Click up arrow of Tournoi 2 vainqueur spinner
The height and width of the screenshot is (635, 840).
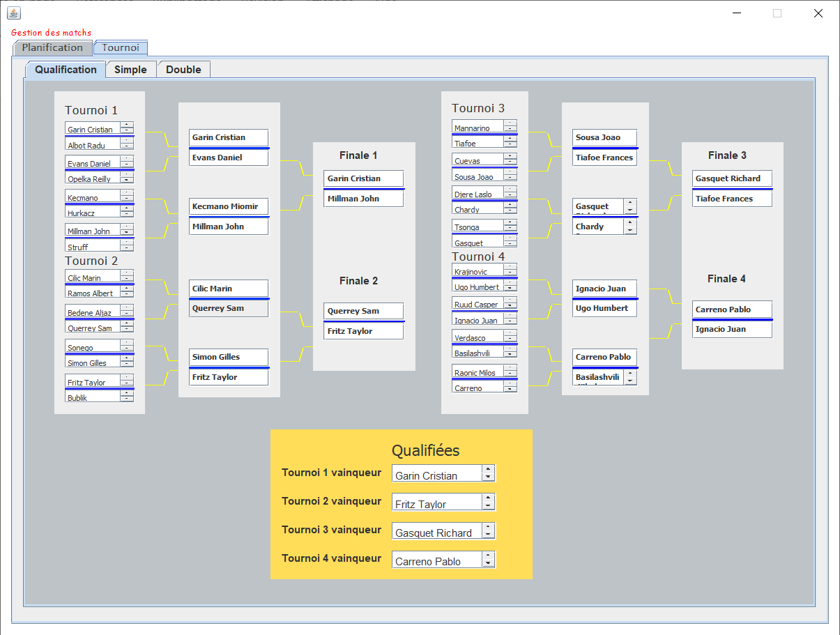[x=489, y=498]
